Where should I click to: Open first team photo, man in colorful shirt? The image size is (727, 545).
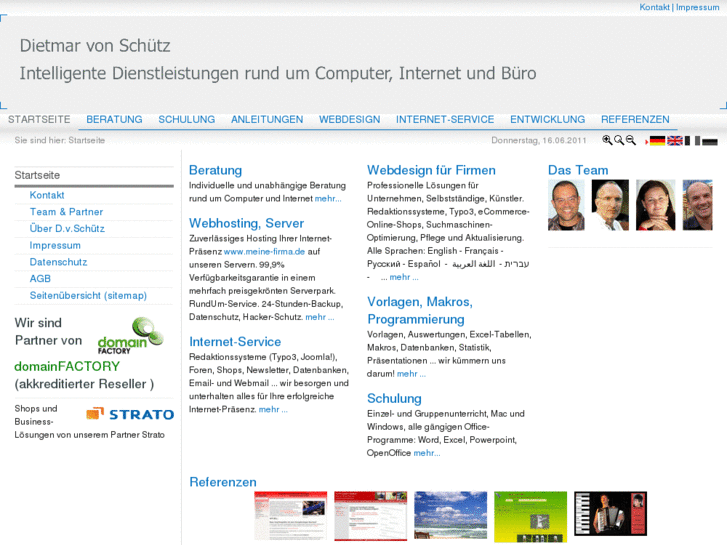click(x=566, y=205)
